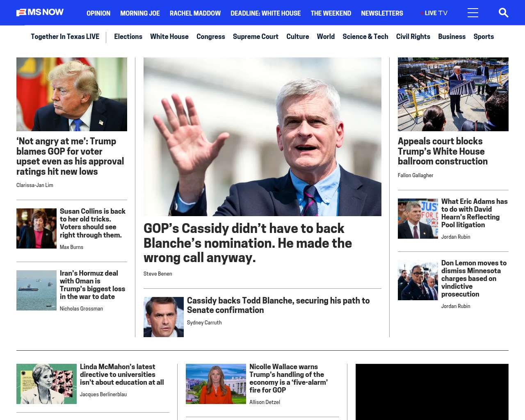Screen dimensions: 525x420
Task: Read Iran's Hormuz deal with Oman story
Action: pos(93,285)
